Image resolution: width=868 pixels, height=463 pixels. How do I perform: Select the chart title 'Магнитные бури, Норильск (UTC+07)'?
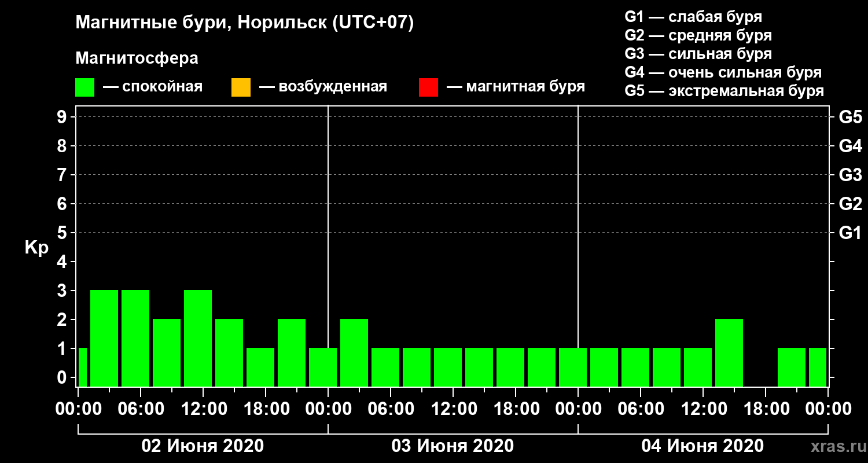coord(245,23)
